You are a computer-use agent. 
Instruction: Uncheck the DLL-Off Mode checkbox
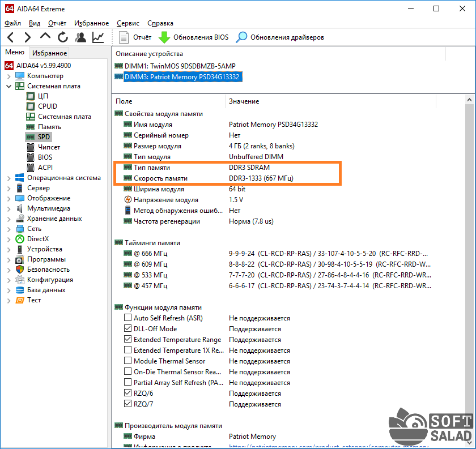coord(127,329)
